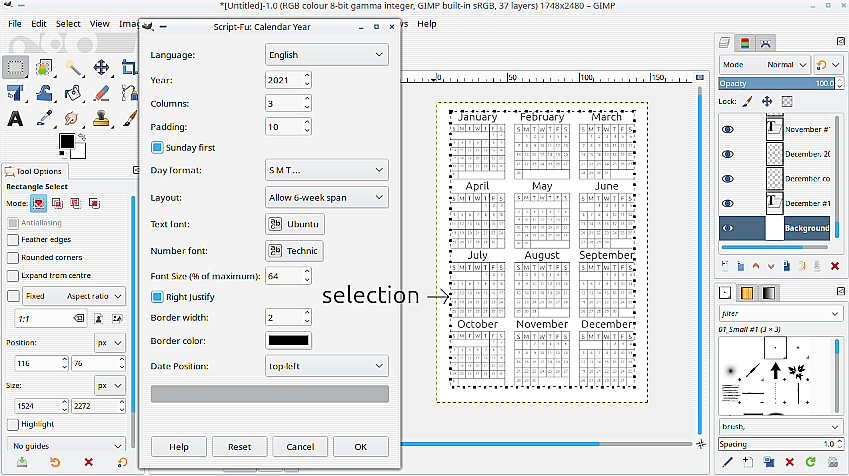Expand the Day format dropdown

(326, 170)
